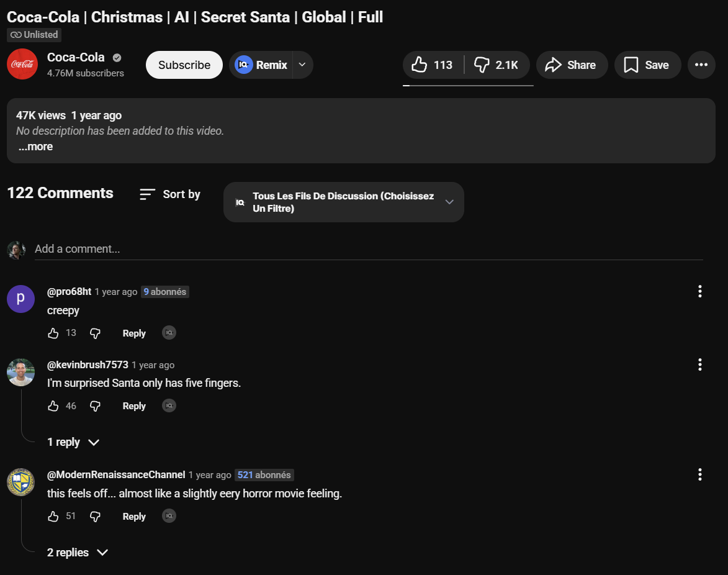Click your profile avatar beside comment box
This screenshot has height=575, width=728.
16,250
